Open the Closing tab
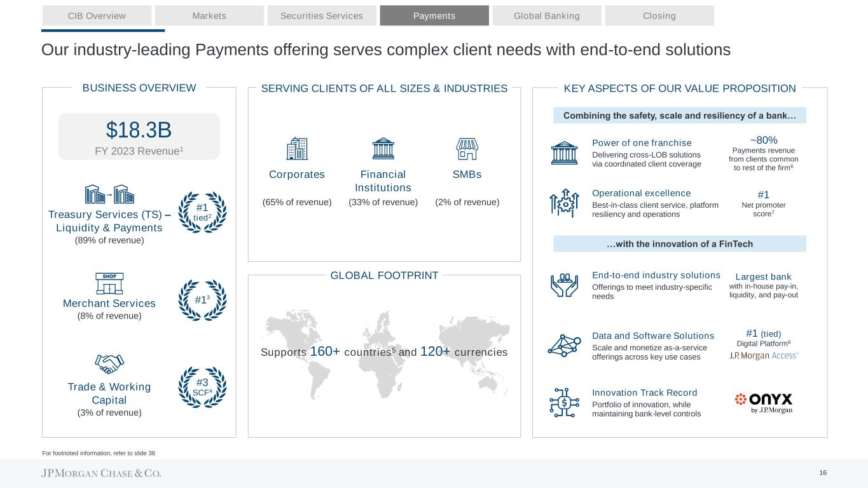 (659, 15)
